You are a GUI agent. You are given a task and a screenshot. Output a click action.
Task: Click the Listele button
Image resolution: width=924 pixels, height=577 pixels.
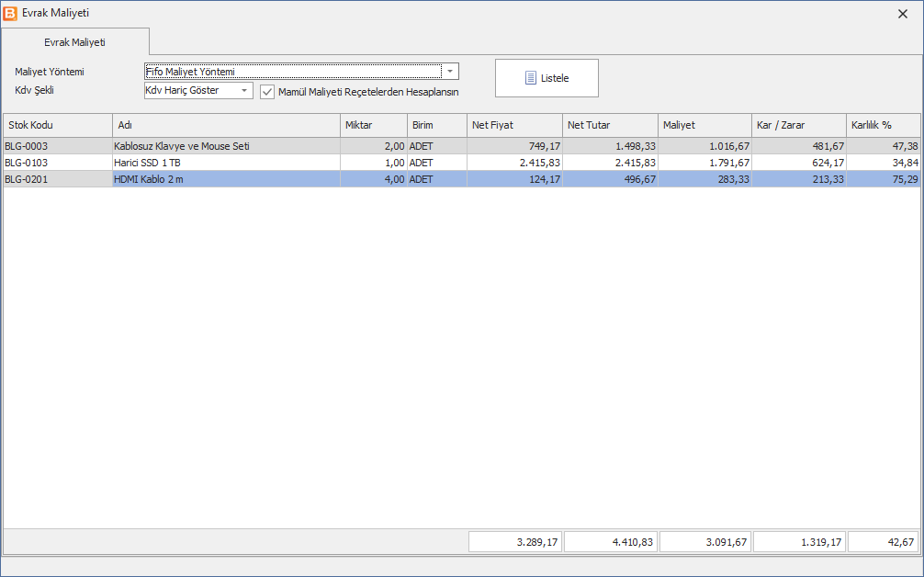547,78
